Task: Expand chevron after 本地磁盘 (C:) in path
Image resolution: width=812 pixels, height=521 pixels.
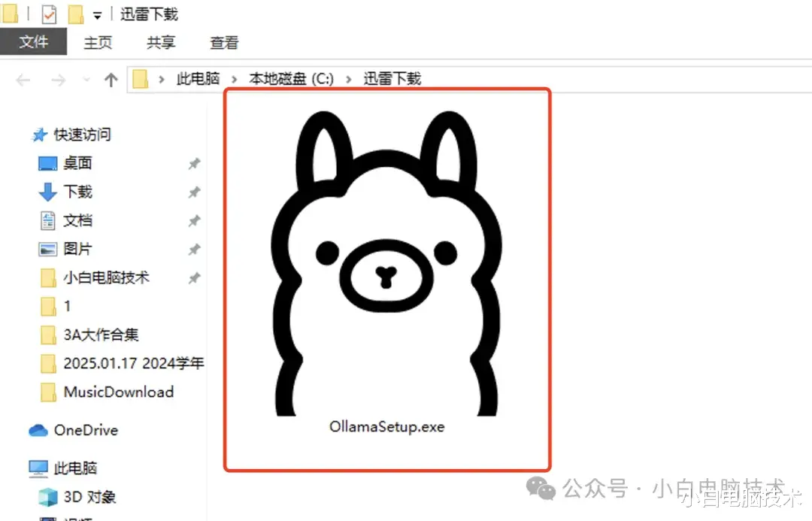Action: coord(349,79)
